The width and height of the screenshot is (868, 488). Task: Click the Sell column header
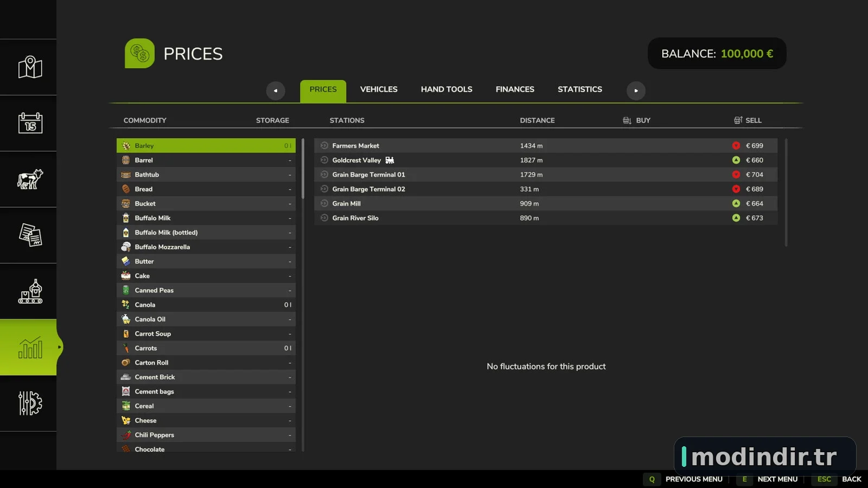748,120
